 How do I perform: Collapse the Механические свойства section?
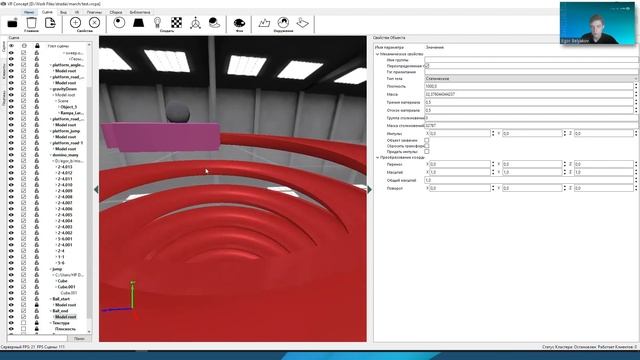pyautogui.click(x=378, y=54)
